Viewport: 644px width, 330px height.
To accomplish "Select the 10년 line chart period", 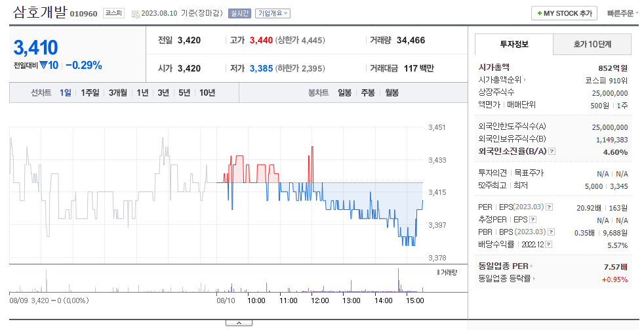I will [x=207, y=93].
